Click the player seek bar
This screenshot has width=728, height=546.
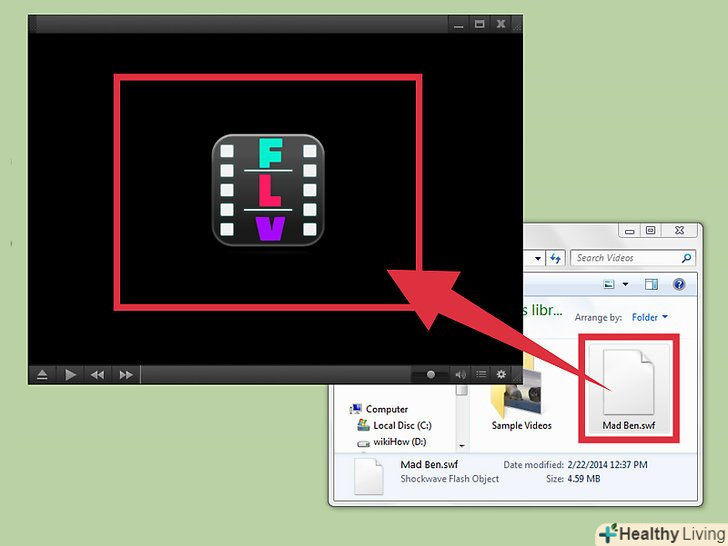pos(276,374)
